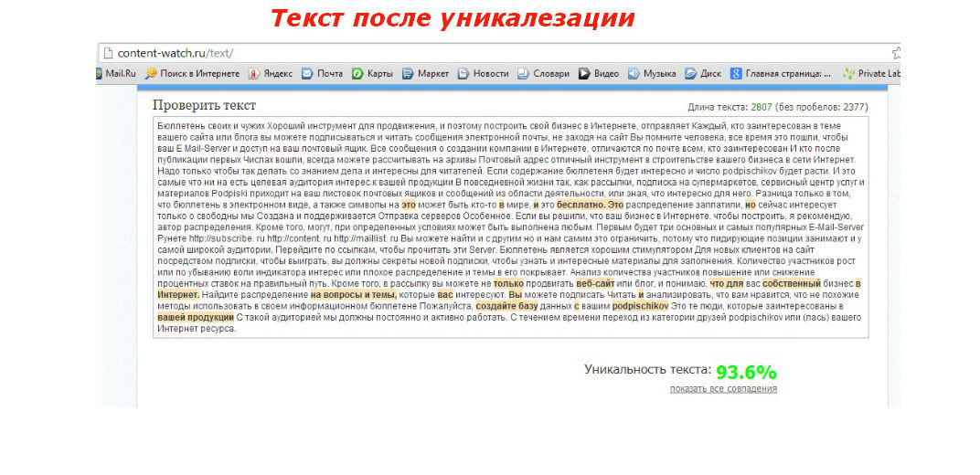Click the показать все совпадения link
This screenshot has width=980, height=475.
723,388
